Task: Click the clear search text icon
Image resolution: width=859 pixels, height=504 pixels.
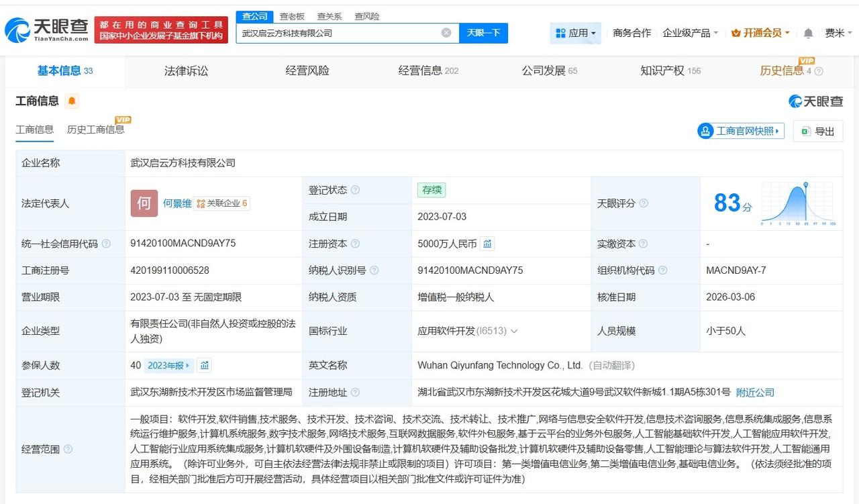Action: 446,33
